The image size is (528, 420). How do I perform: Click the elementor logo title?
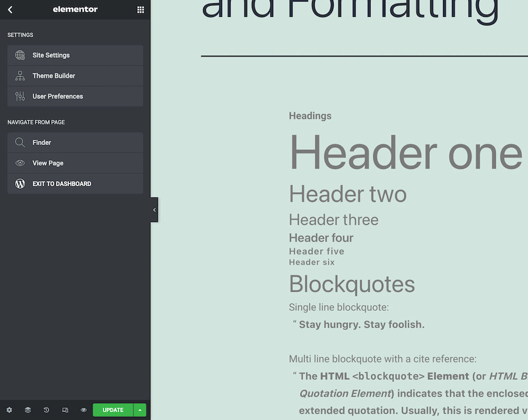[75, 9]
